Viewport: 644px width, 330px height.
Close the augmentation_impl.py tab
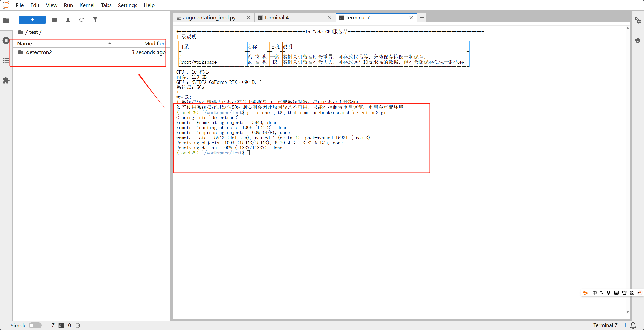point(248,18)
